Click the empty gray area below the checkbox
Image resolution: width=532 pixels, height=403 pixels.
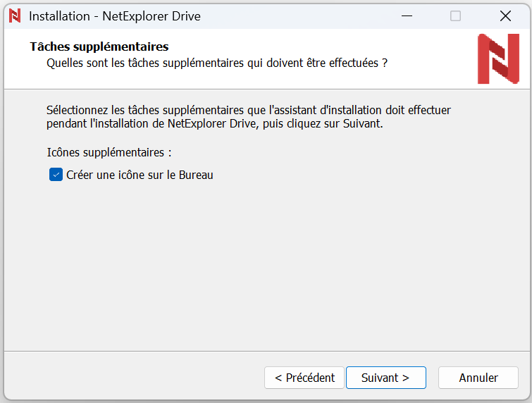[266, 265]
